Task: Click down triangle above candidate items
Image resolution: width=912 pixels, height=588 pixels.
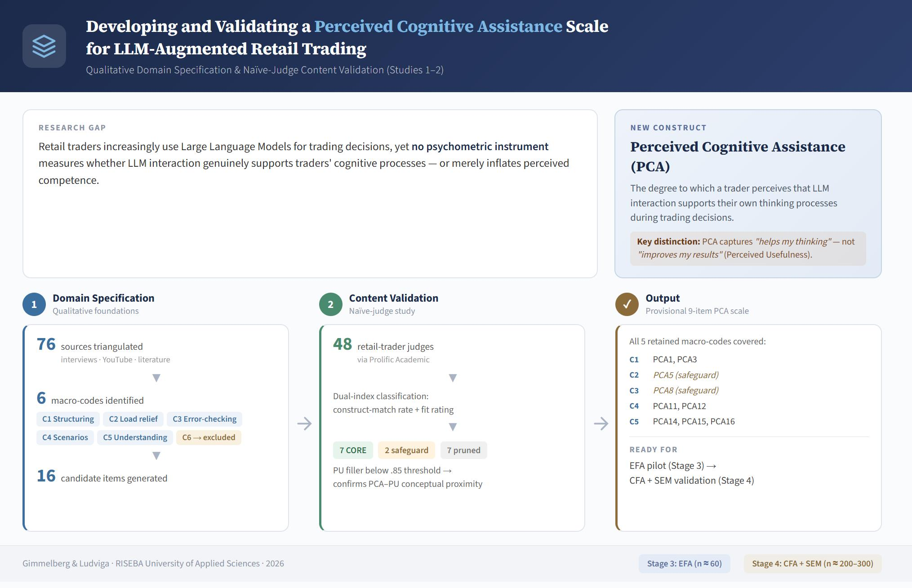Action: [x=156, y=455]
